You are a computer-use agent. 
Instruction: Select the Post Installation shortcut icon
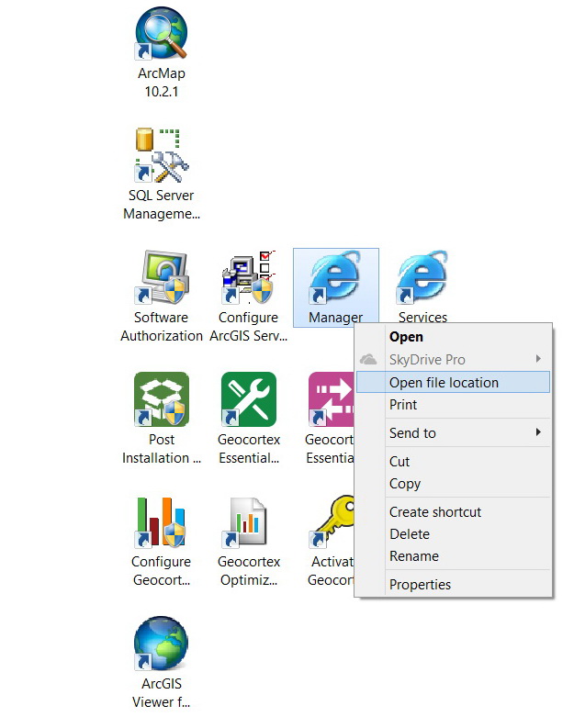tap(161, 399)
